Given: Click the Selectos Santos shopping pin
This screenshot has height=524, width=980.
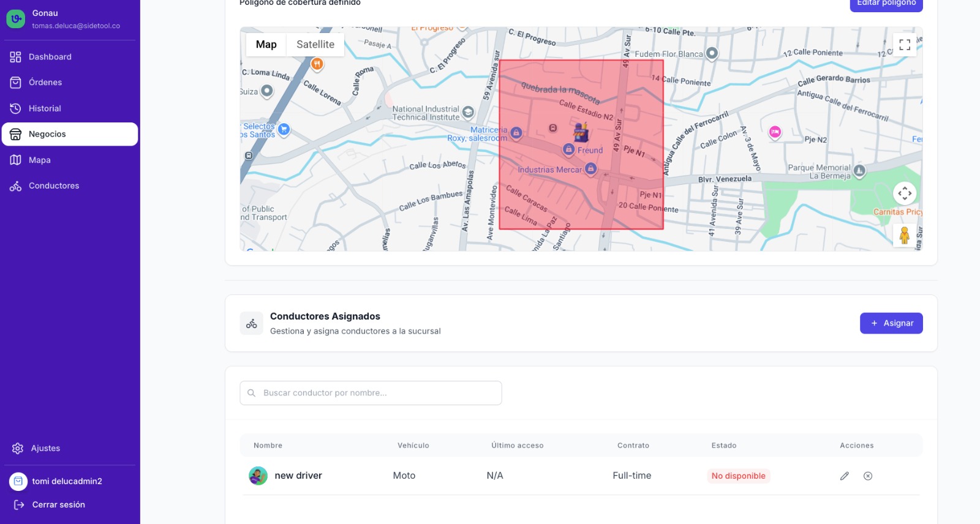Looking at the screenshot, I should click(x=284, y=129).
